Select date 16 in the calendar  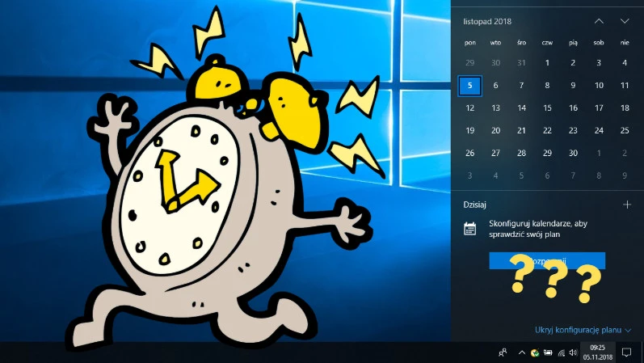[x=573, y=108]
